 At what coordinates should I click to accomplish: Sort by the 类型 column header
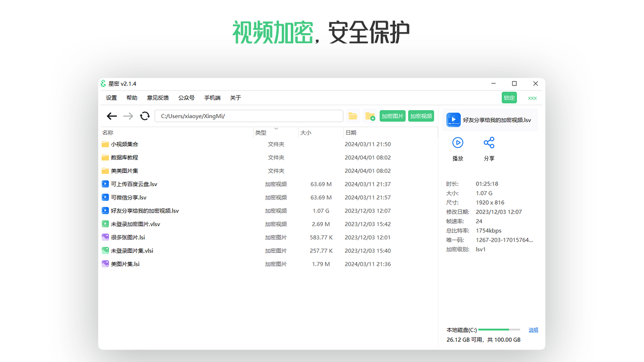pyautogui.click(x=261, y=133)
